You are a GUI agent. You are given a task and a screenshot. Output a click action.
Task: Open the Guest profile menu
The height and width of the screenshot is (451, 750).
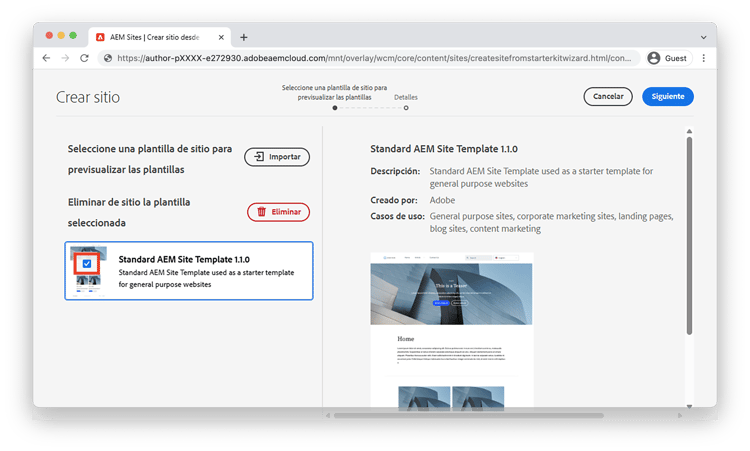pos(668,58)
